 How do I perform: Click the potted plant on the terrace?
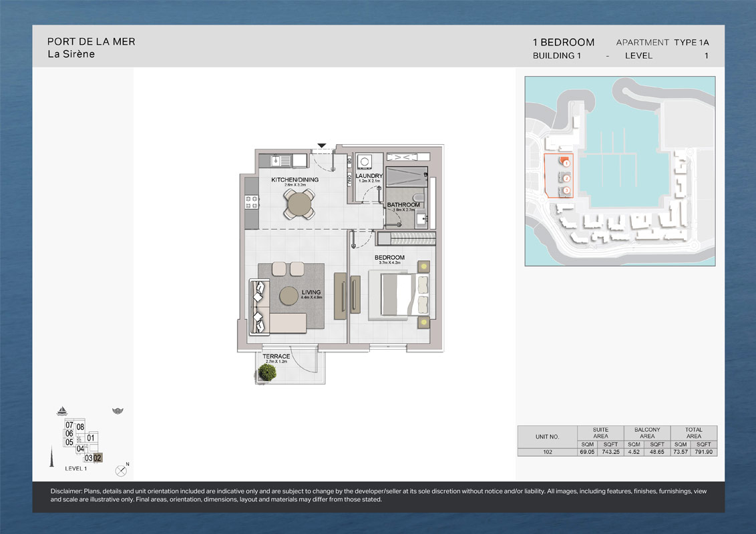(x=267, y=373)
